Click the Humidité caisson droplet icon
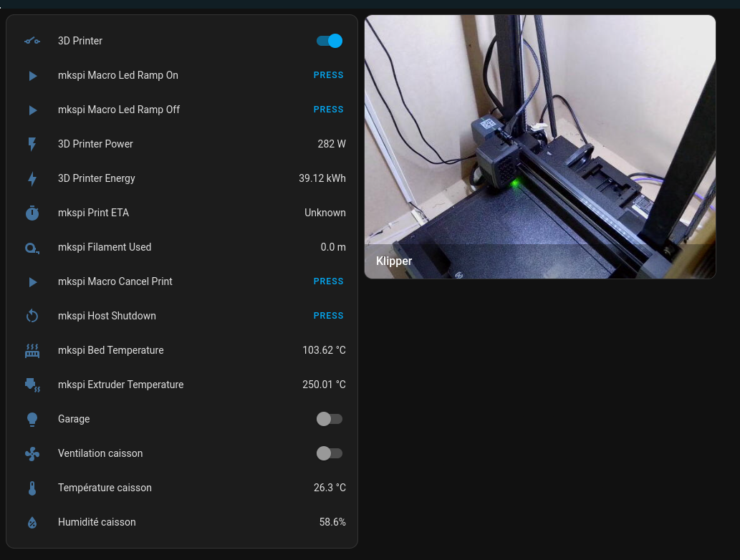 32,523
